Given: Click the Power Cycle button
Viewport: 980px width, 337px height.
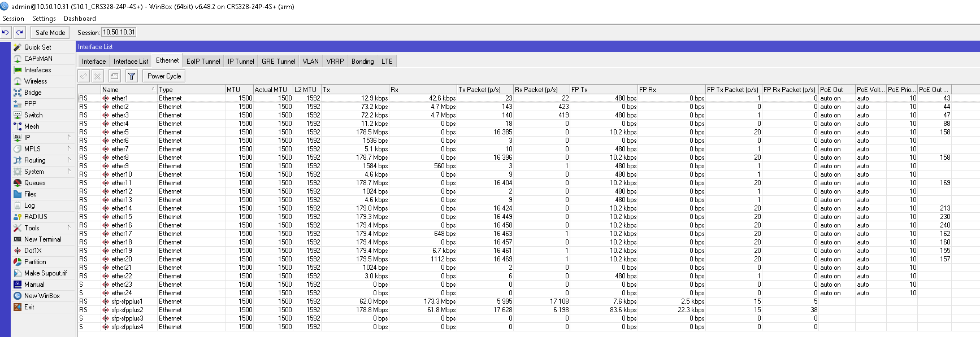Looking at the screenshot, I should [164, 76].
